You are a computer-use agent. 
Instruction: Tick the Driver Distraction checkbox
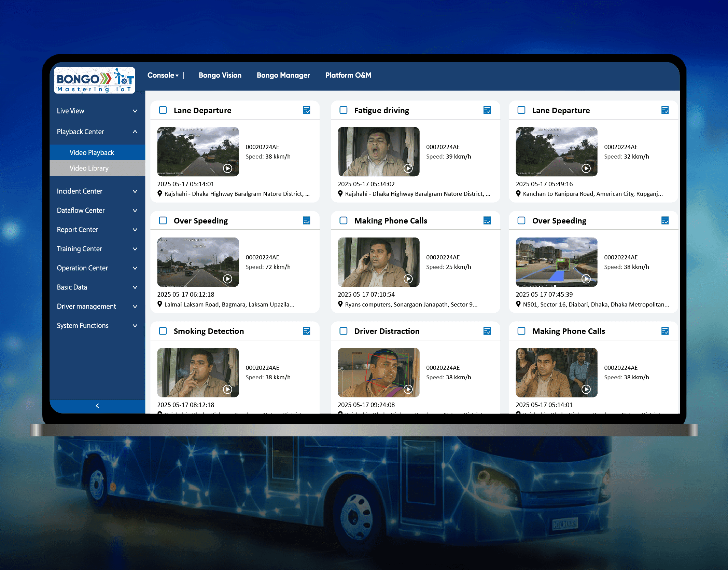(x=344, y=331)
